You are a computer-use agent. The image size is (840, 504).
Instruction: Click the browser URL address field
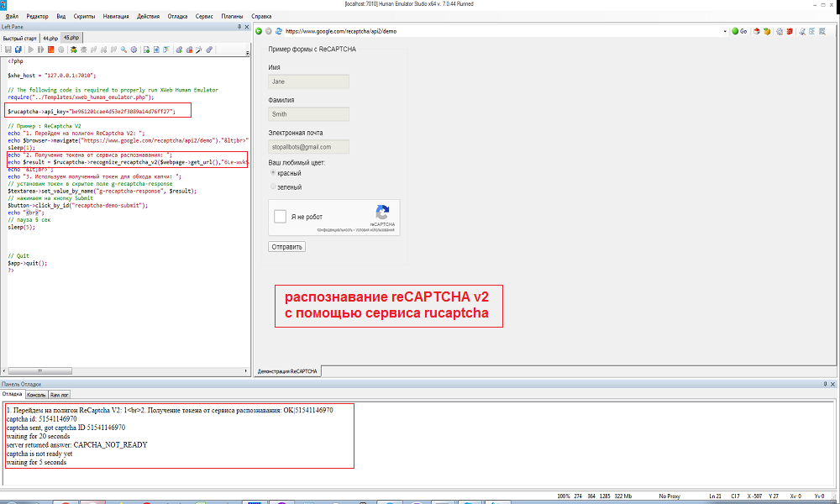(x=502, y=31)
